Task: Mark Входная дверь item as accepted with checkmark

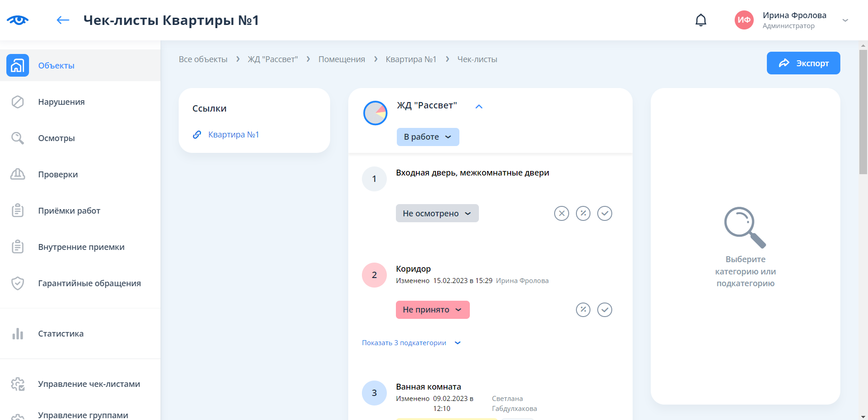Action: pos(604,213)
